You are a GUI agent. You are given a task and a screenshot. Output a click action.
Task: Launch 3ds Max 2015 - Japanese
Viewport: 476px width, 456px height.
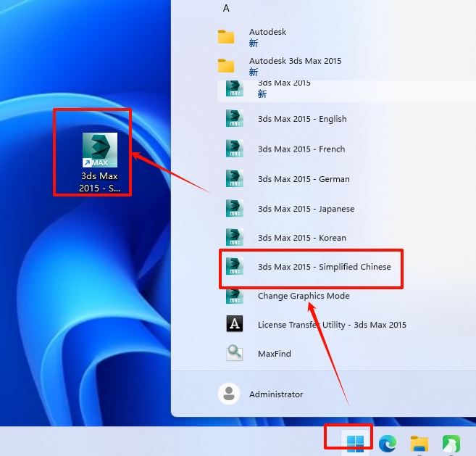pos(306,209)
